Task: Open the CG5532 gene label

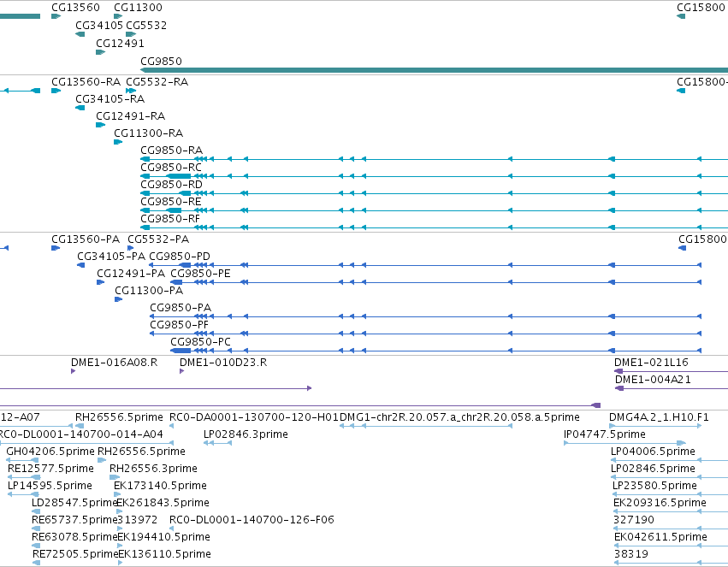Action: pos(146,25)
